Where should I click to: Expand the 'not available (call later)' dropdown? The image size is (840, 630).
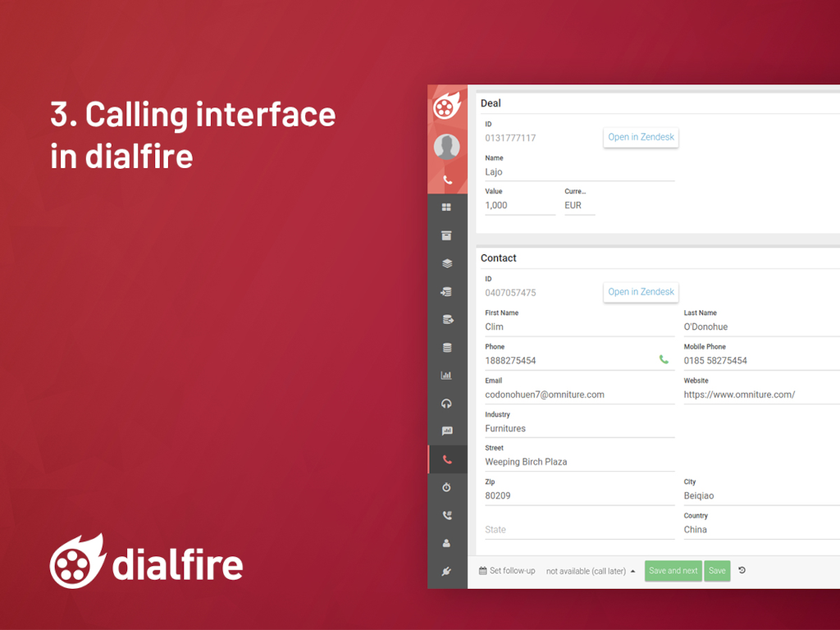click(590, 570)
